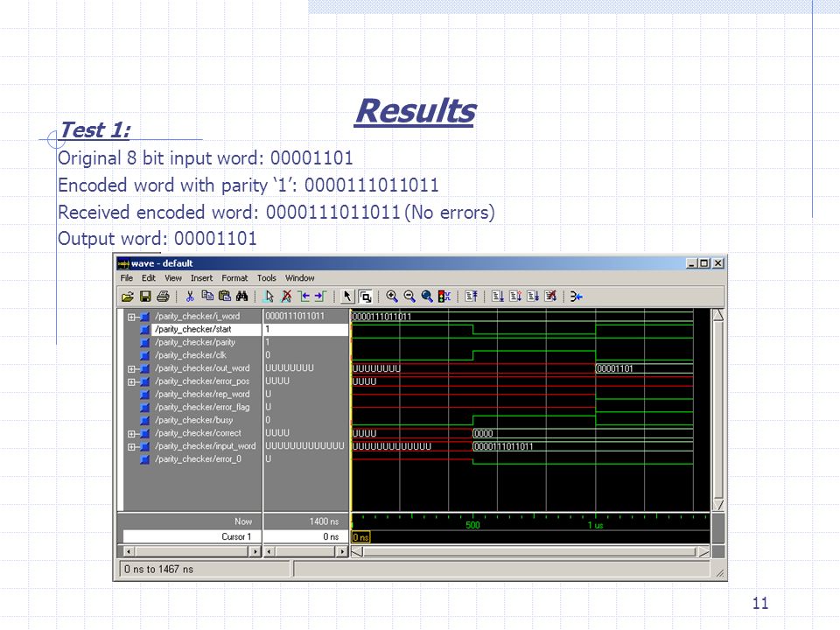Expand the /parity_checker/error_pos signal
Image resolution: width=840 pixels, height=630 pixels.
pyautogui.click(x=131, y=382)
